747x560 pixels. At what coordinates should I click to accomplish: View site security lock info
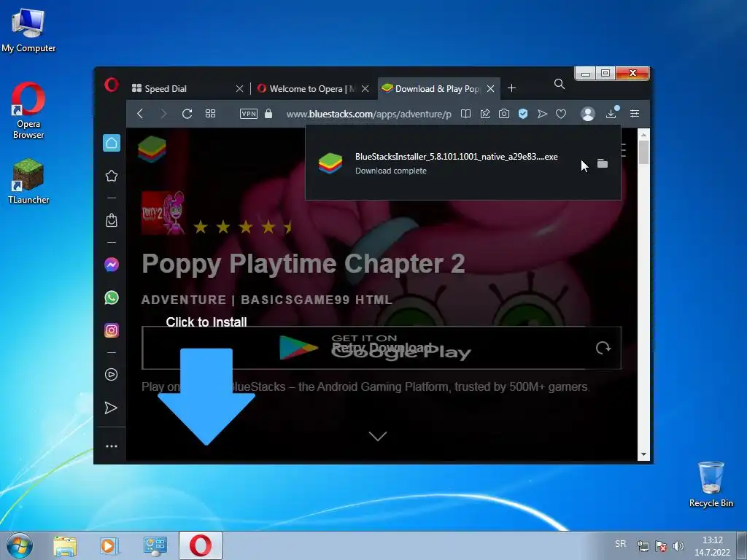(268, 113)
